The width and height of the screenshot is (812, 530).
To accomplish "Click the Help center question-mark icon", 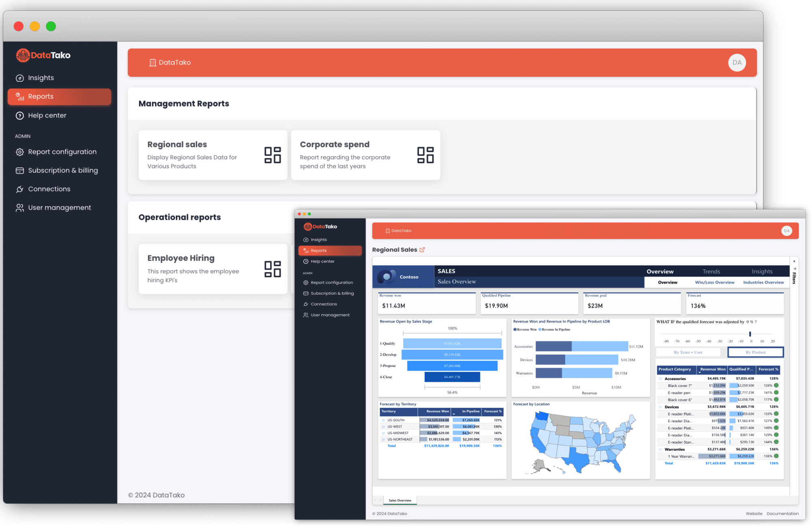I will click(20, 115).
